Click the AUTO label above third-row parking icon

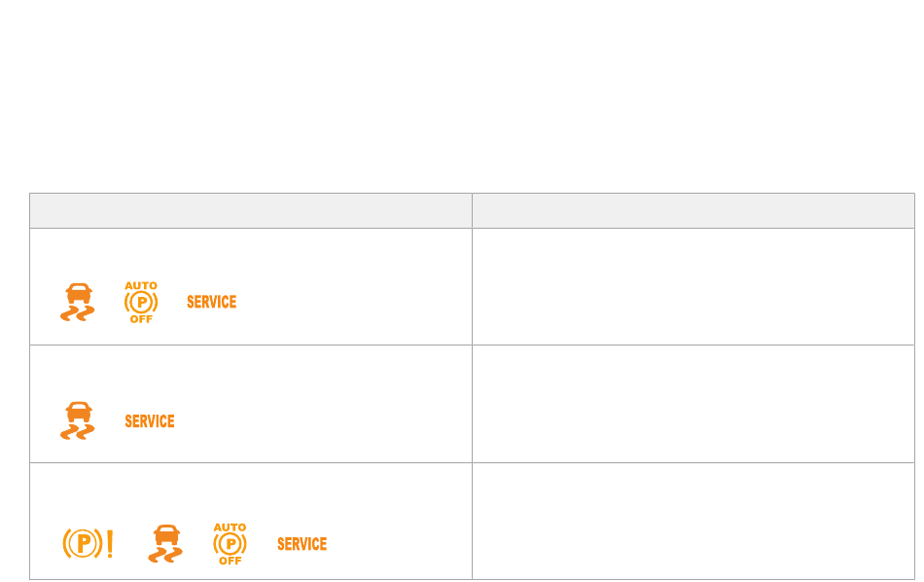pos(230,527)
